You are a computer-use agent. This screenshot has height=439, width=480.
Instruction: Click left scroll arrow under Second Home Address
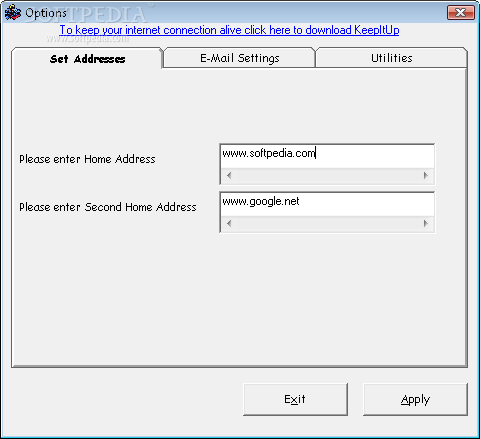click(x=229, y=223)
